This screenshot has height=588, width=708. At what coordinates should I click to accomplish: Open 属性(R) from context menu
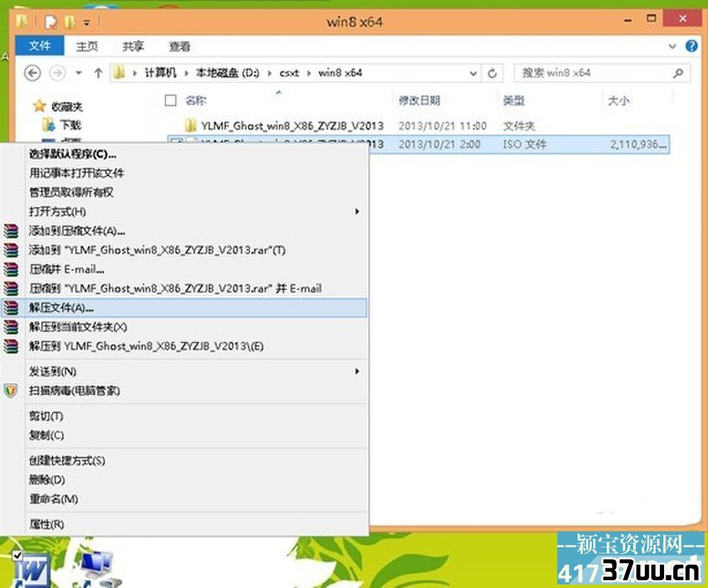click(47, 524)
